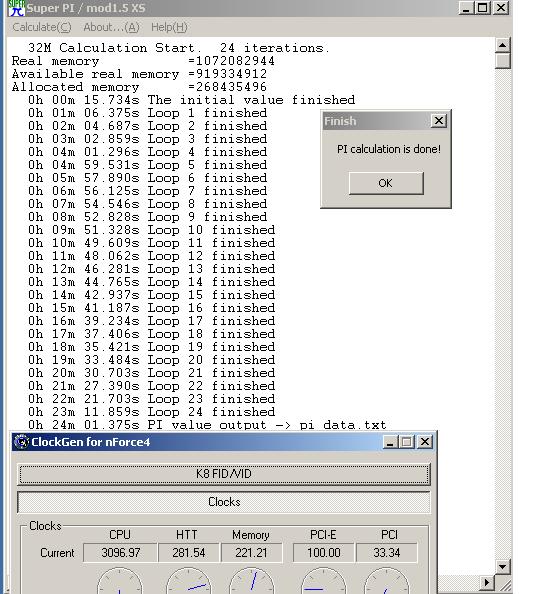The image size is (545, 594).
Task: Click the ClockGen title bar icon
Action: click(22, 442)
